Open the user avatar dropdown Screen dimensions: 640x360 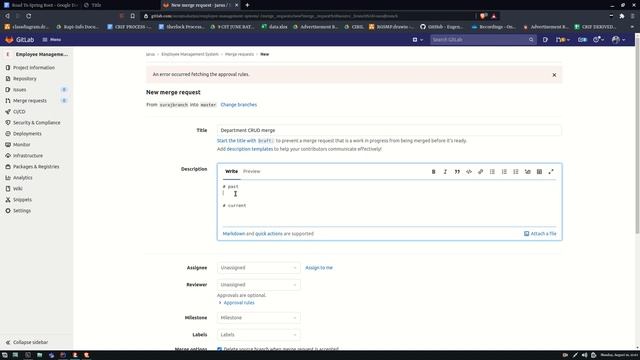[618, 40]
